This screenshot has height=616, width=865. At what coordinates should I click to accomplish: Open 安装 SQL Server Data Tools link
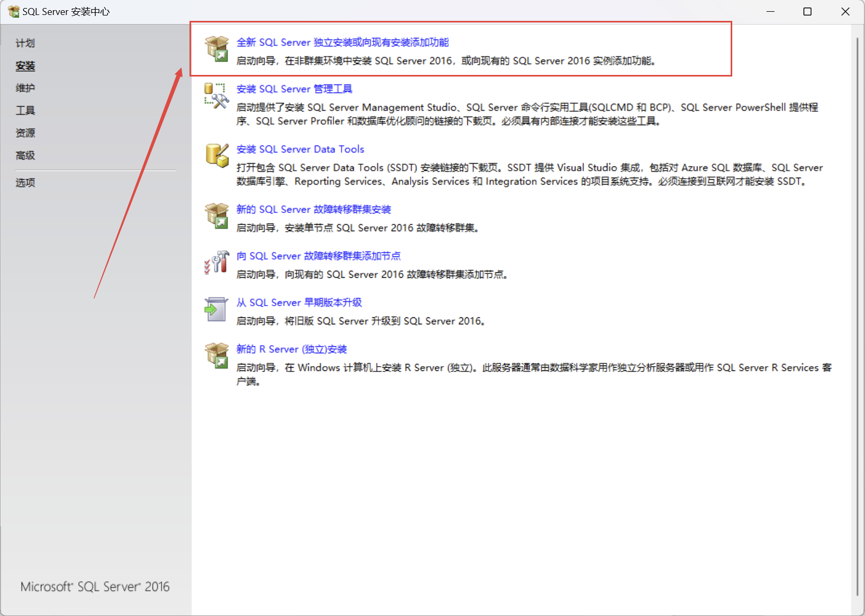(300, 149)
